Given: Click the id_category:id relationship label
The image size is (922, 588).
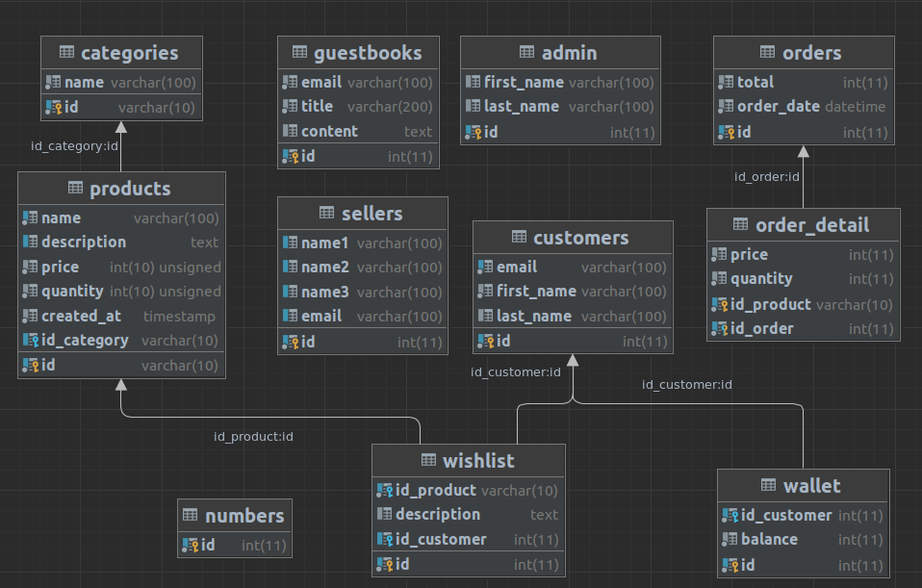Looking at the screenshot, I should click(x=75, y=146).
